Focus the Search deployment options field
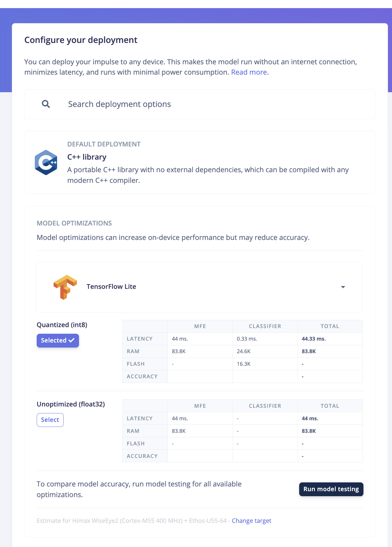 pos(200,104)
